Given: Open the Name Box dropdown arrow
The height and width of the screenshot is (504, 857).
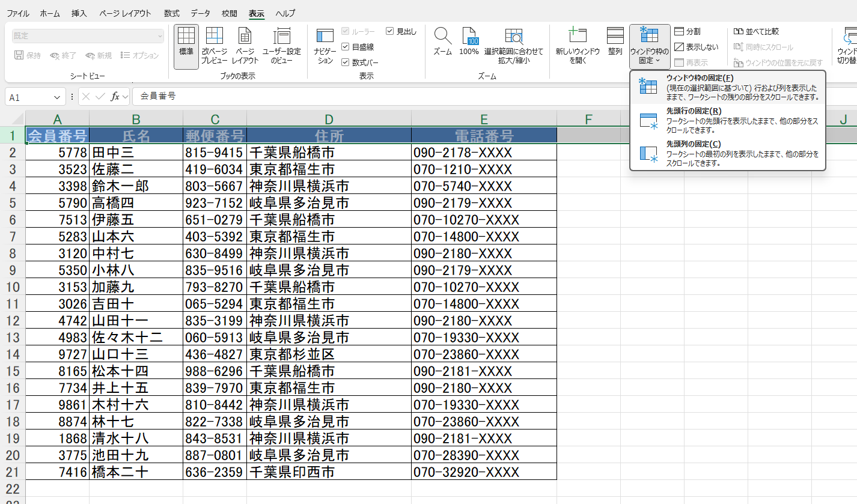Looking at the screenshot, I should tap(58, 97).
